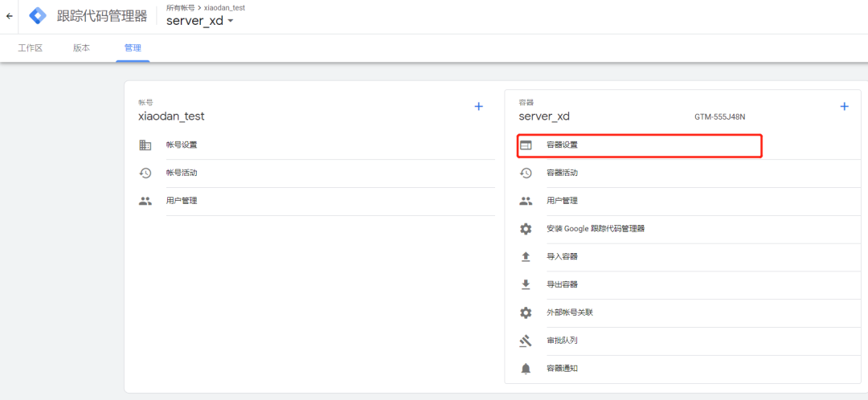Click the 审批队列 gavel icon
The width and height of the screenshot is (868, 400).
point(526,341)
